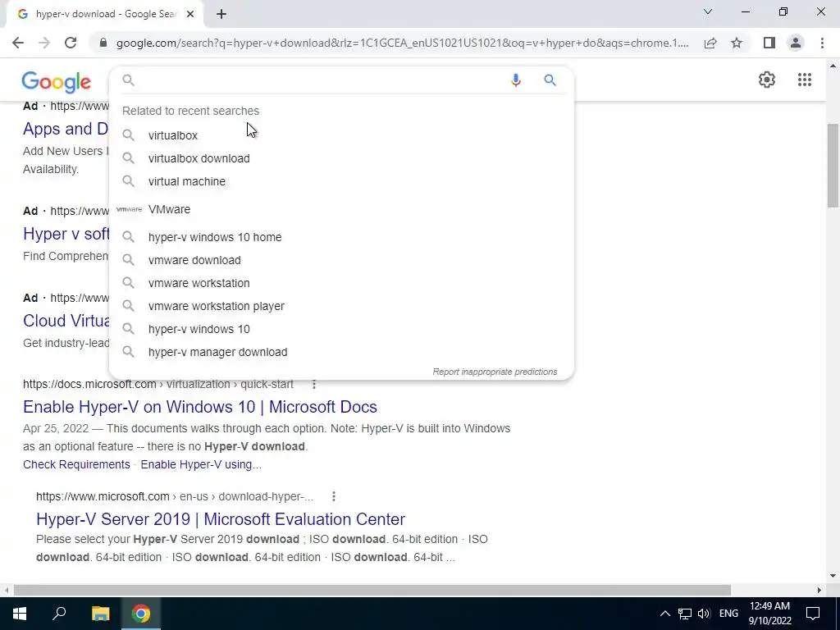This screenshot has width=840, height=630.
Task: Open the Google apps grid
Action: (x=805, y=80)
